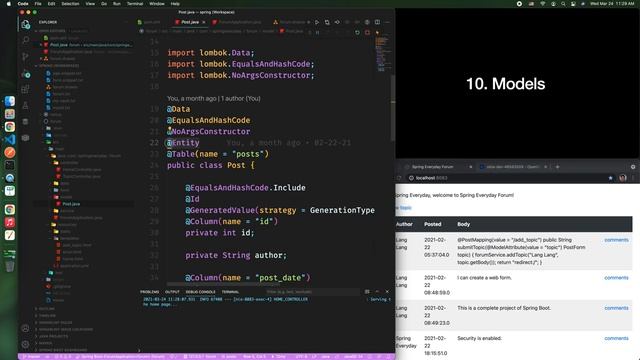Image resolution: width=640 pixels, height=360 pixels.
Task: Open Finder from the dock
Action: [x=10, y=101]
